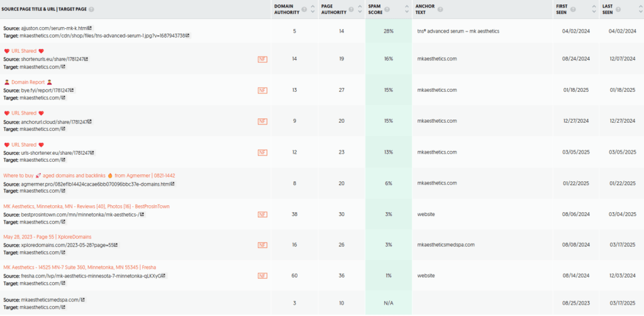The height and width of the screenshot is (316, 644).
Task: Open target link icon in mkaestheticsmedspa.com row
Action: point(64,307)
